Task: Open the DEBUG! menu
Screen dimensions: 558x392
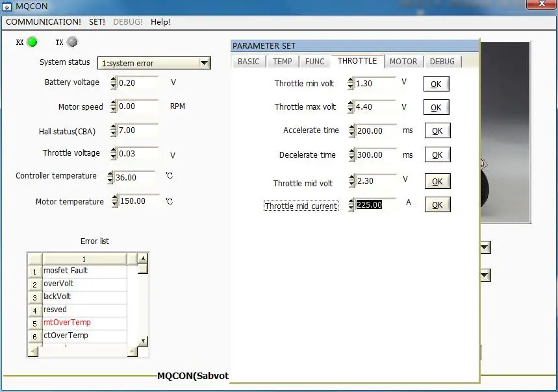Action: pos(128,21)
